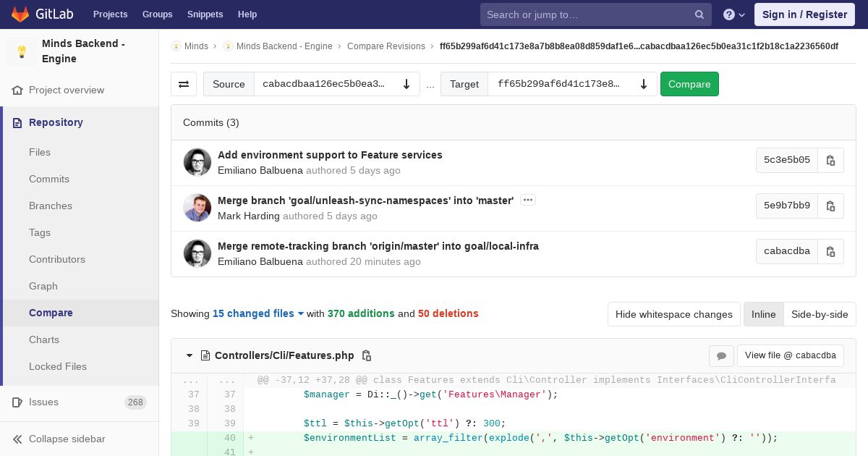Expand the 15 changed files list
This screenshot has height=456, width=868.
(258, 313)
